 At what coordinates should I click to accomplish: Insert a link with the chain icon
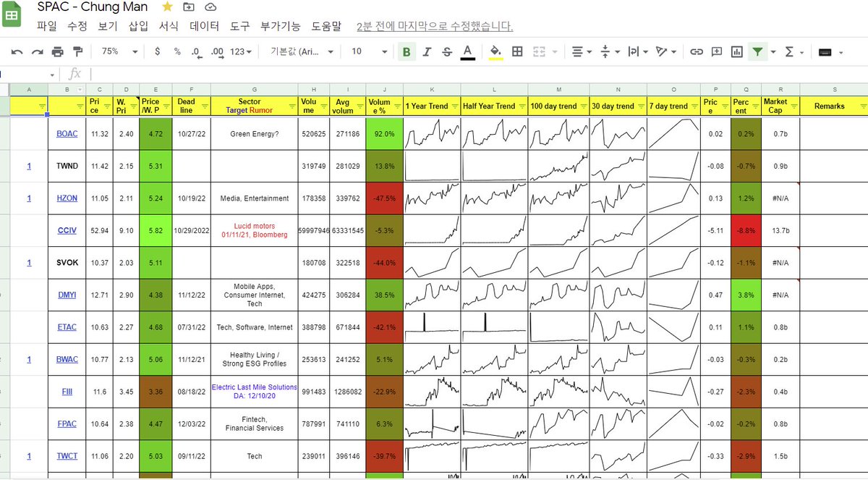point(697,52)
